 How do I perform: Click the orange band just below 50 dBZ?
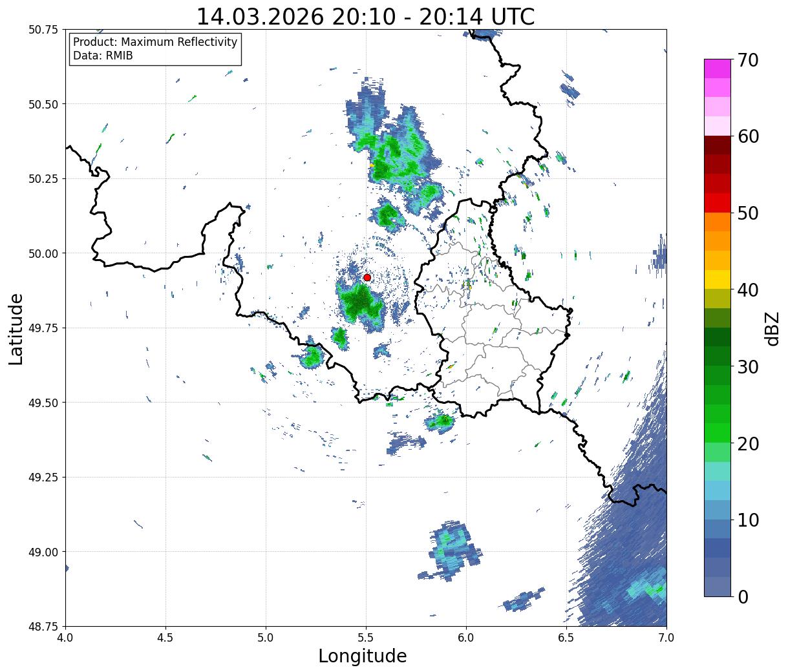click(x=718, y=222)
